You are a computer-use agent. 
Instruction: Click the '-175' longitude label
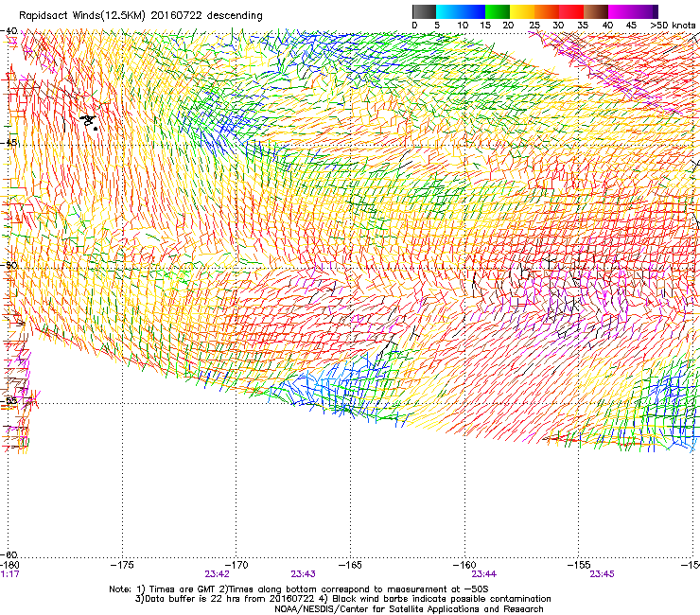(122, 566)
